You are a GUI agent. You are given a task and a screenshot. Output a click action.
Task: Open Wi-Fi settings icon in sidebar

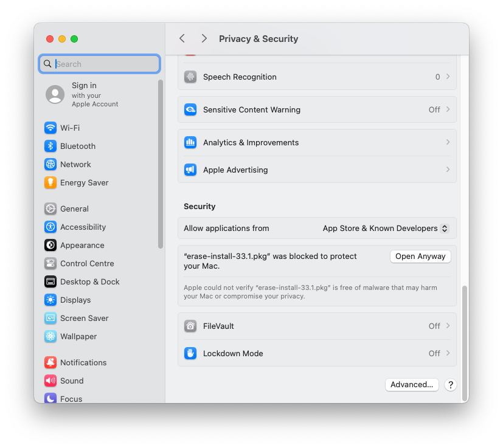[50, 128]
